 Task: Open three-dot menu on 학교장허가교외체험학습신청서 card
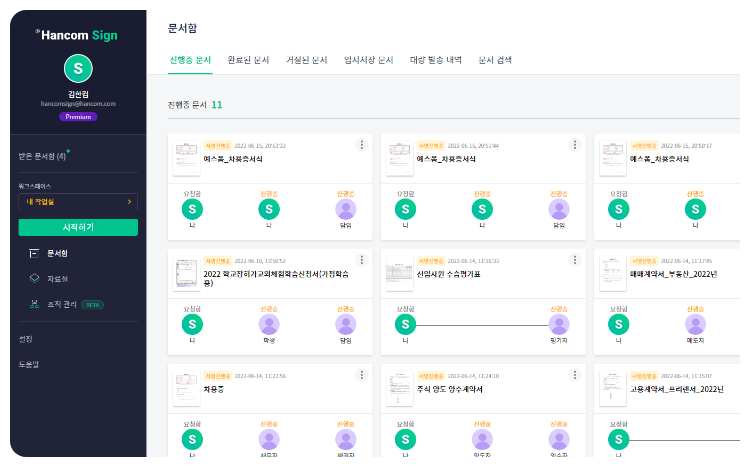tap(362, 260)
